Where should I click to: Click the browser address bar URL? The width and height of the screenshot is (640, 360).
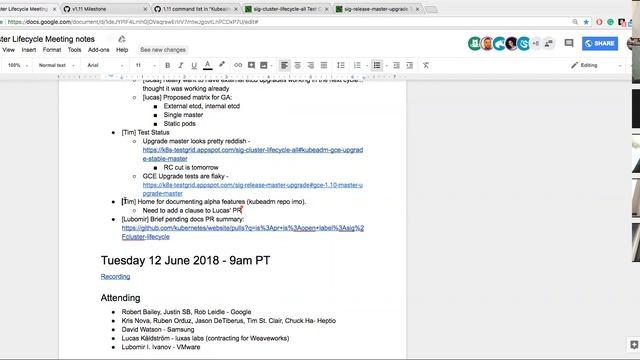[133, 22]
